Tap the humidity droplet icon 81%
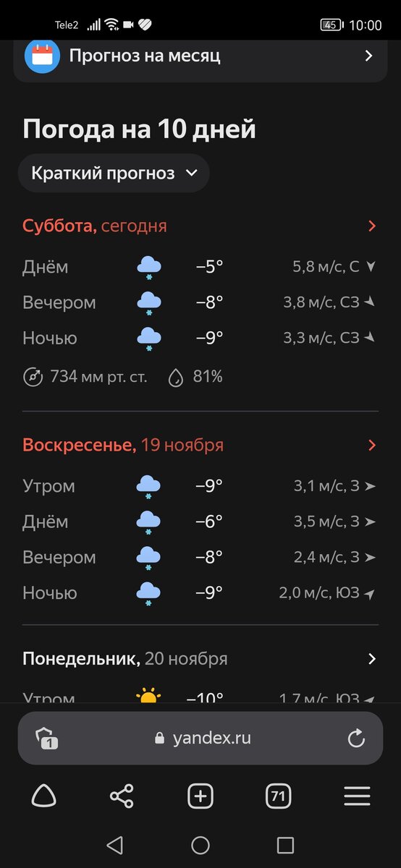Image resolution: width=401 pixels, height=868 pixels. (176, 377)
